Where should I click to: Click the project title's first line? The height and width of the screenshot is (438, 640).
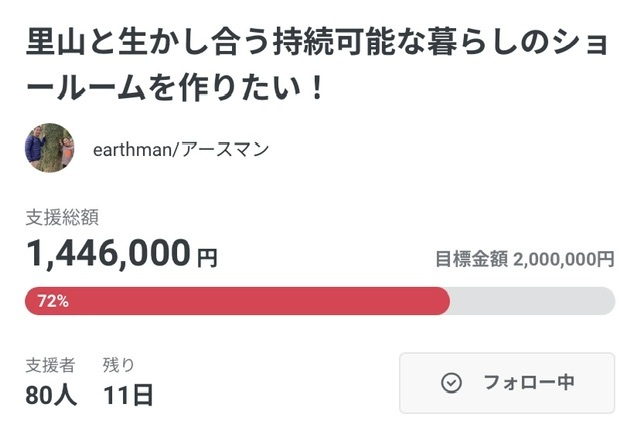pos(318,44)
